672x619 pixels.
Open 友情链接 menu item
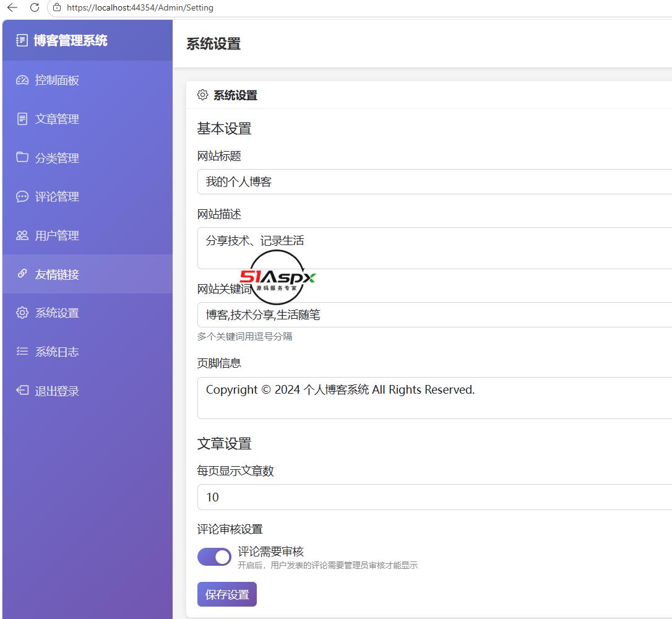coord(87,274)
